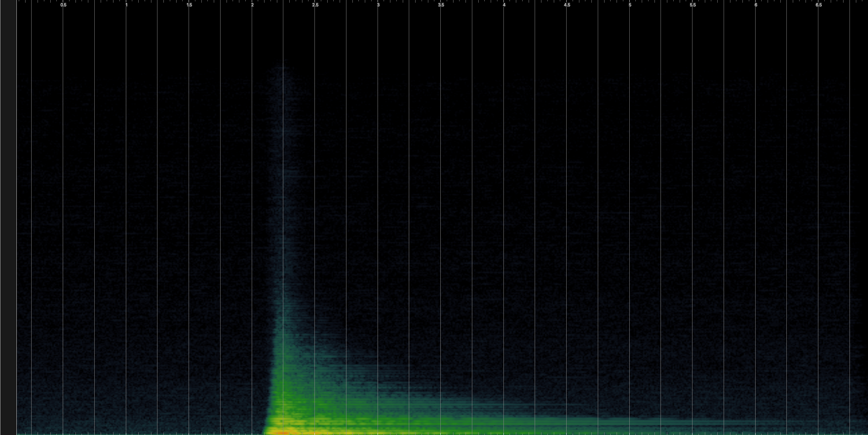Click the red-orange peak of the spectrogram transient
The height and width of the screenshot is (435, 868).
point(284,433)
